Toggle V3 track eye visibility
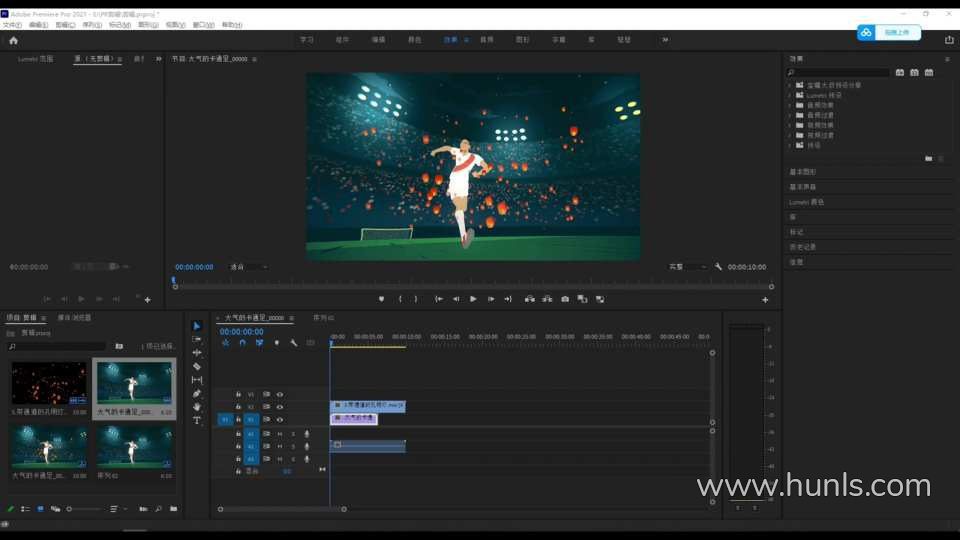The height and width of the screenshot is (540, 960). pyautogui.click(x=280, y=394)
